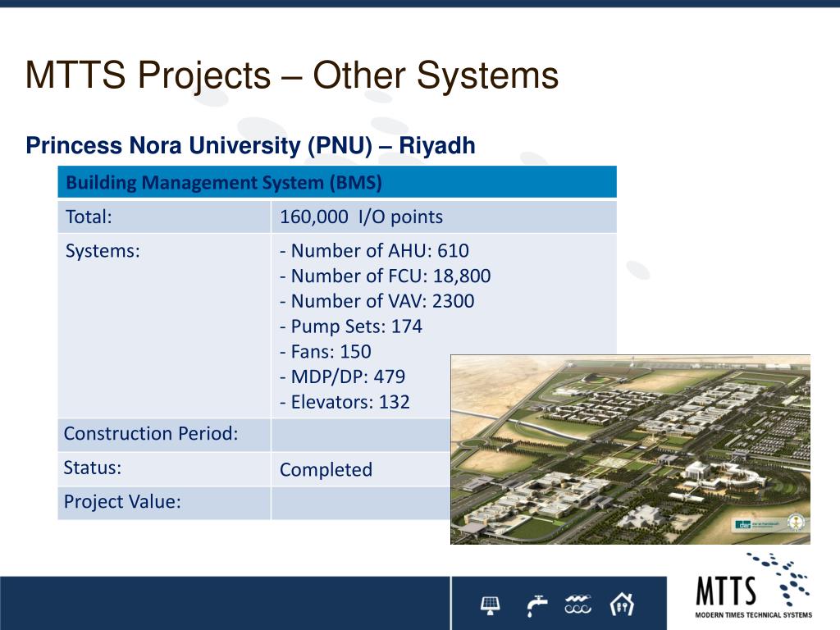Image resolution: width=840 pixels, height=630 pixels.
Task: Click the house with utensils icon
Action: (622, 605)
